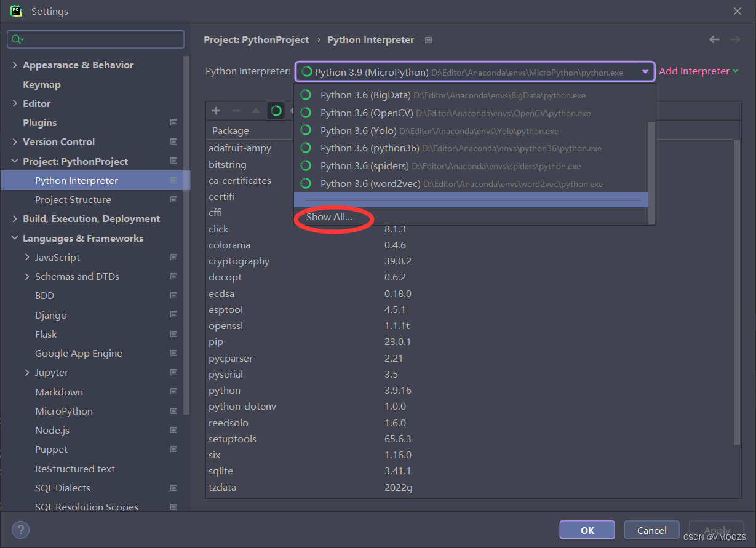The image size is (756, 548).
Task: Expand the Appearance & Behavior section
Action: click(15, 65)
